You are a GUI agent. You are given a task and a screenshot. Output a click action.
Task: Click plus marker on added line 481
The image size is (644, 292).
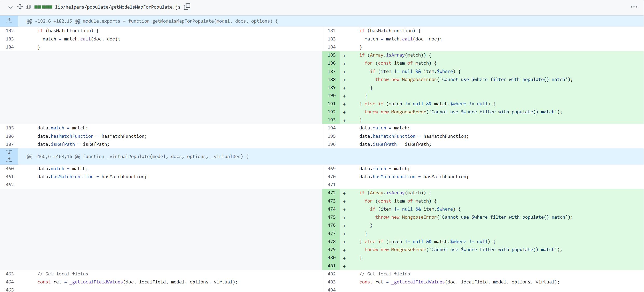click(x=344, y=266)
